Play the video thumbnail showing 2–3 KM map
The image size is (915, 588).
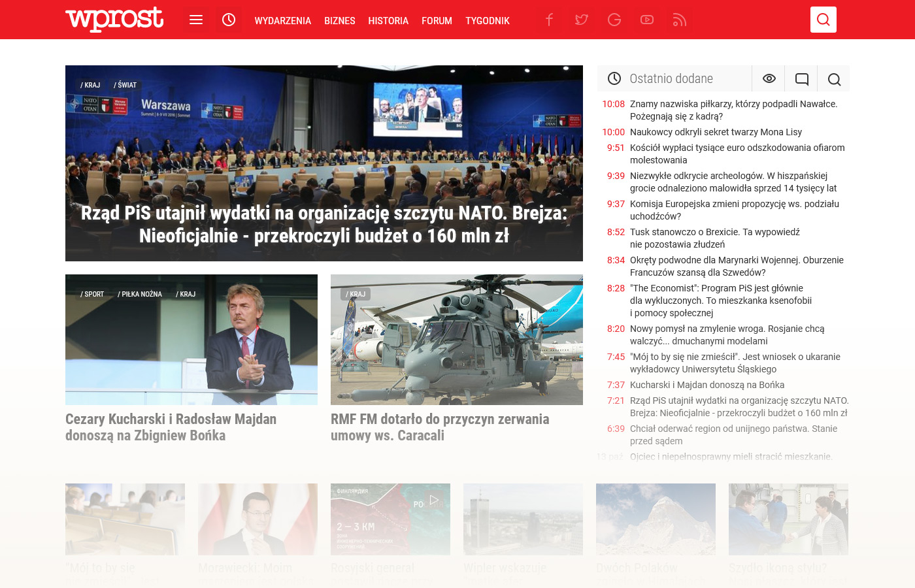click(390, 519)
